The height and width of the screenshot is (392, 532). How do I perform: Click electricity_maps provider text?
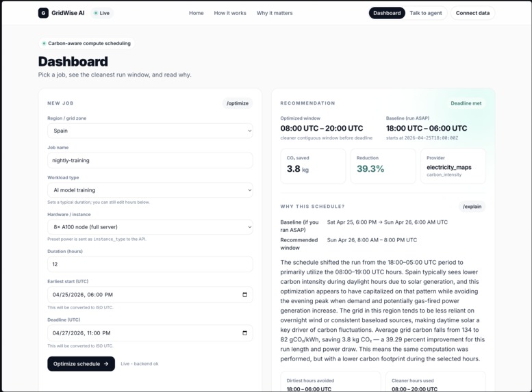(x=449, y=167)
